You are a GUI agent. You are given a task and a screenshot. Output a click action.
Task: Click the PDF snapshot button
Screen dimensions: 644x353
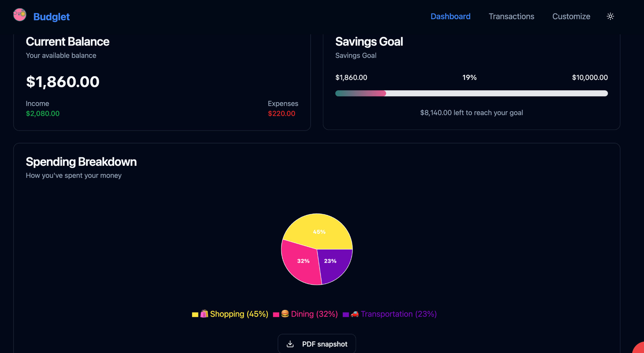317,344
